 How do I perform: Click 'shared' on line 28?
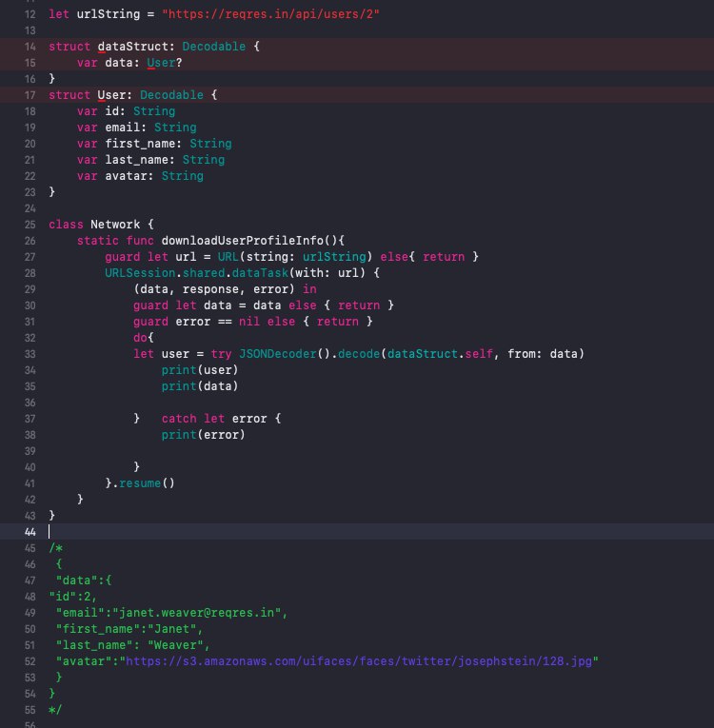(x=204, y=273)
